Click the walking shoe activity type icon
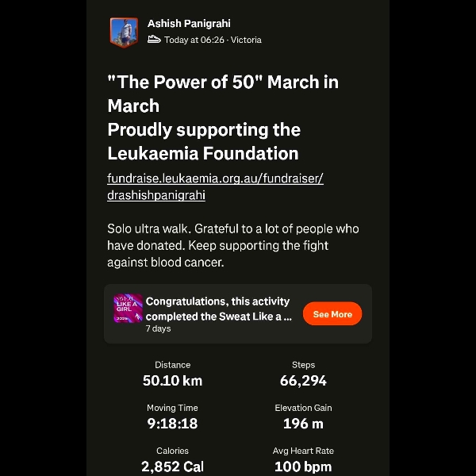The width and height of the screenshot is (476, 476). [x=155, y=40]
